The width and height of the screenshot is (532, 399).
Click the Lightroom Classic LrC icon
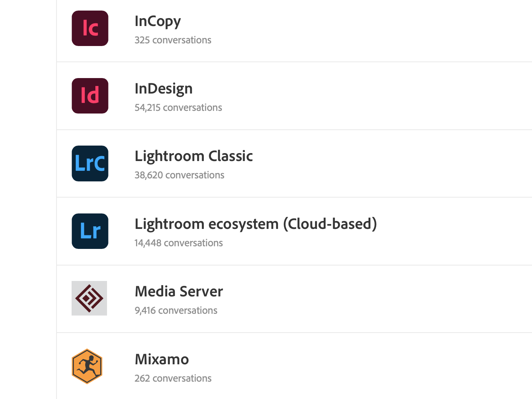[x=90, y=163]
